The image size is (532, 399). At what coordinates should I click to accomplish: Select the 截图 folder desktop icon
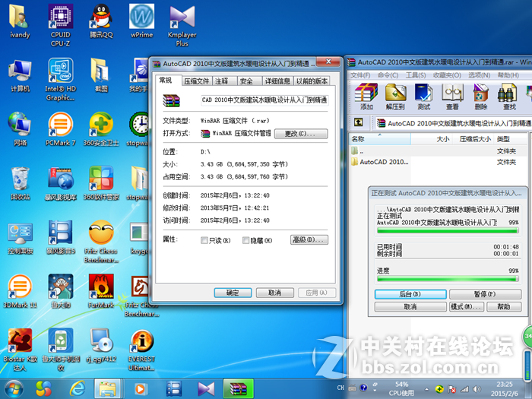pyautogui.click(x=101, y=75)
